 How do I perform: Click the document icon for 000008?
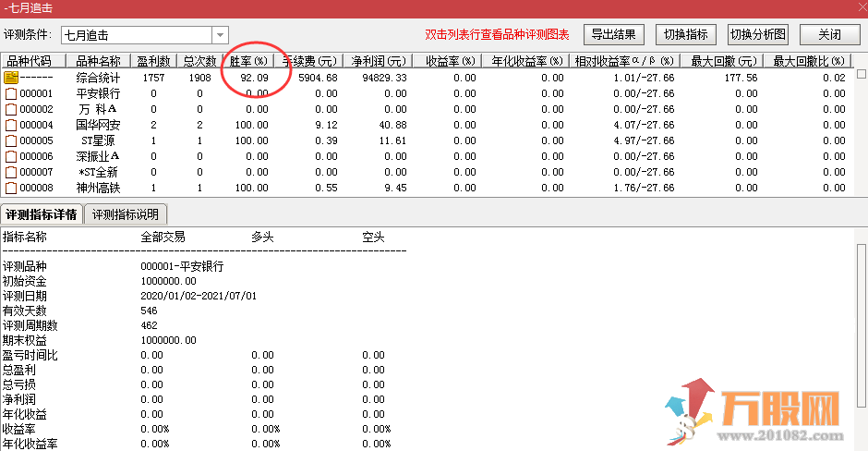click(10, 188)
